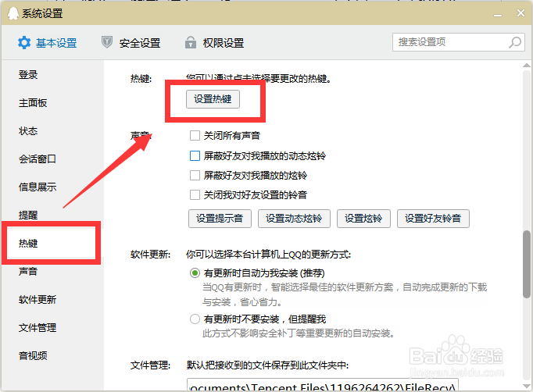This screenshot has width=533, height=392.
Task: Click the 设置好友铃音 button
Action: [433, 219]
